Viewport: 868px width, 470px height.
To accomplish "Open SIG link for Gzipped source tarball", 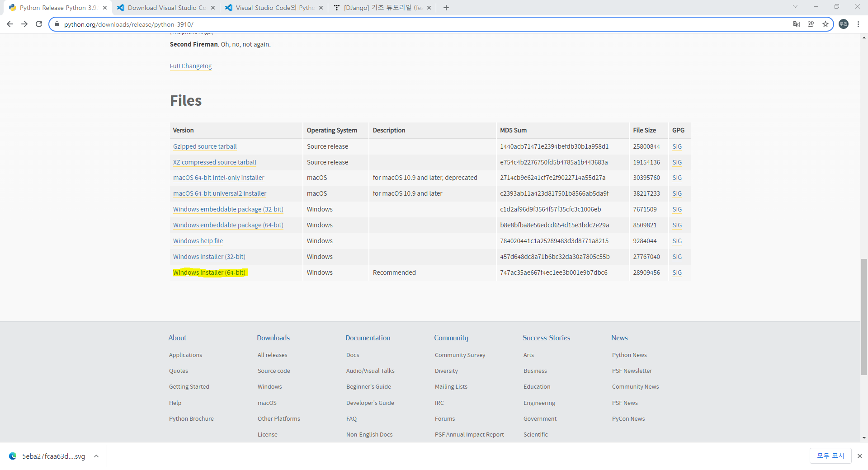I will click(677, 146).
